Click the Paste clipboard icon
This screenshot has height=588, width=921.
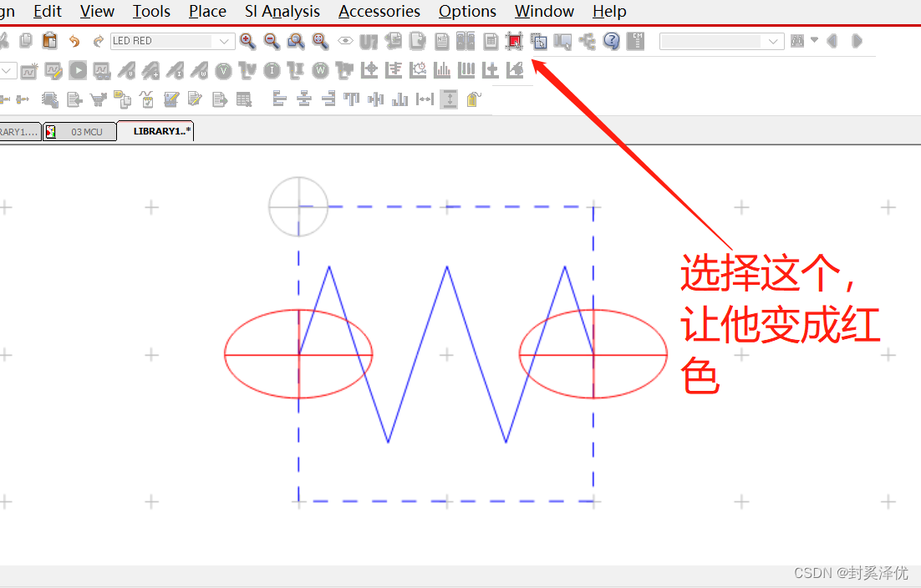(50, 41)
